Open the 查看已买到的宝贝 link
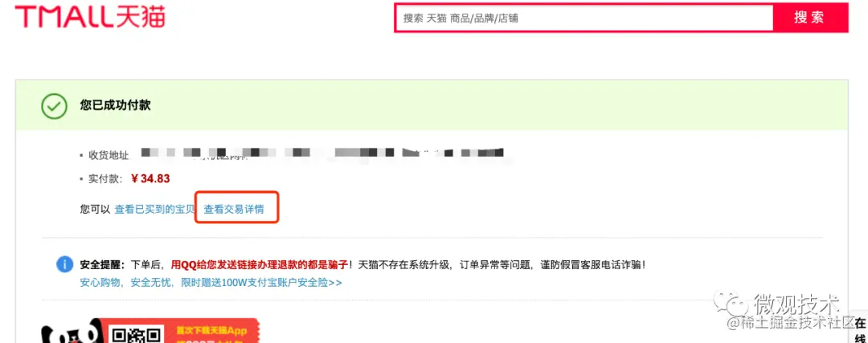 pos(155,210)
